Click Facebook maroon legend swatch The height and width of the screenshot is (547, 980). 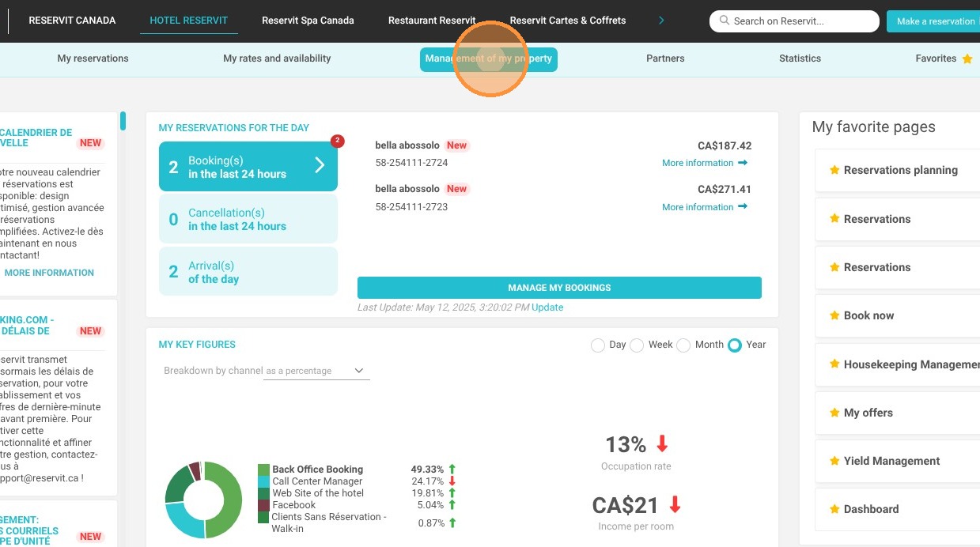[263, 505]
